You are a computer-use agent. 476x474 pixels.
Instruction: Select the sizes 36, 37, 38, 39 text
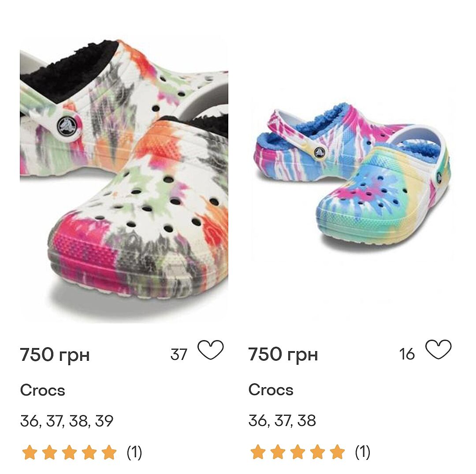click(x=67, y=421)
